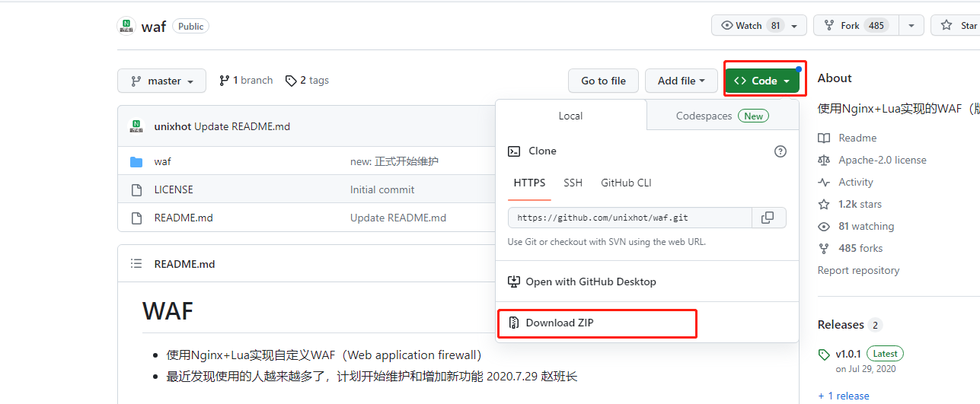Open the unixhot author link
The image size is (980, 404).
coord(172,126)
